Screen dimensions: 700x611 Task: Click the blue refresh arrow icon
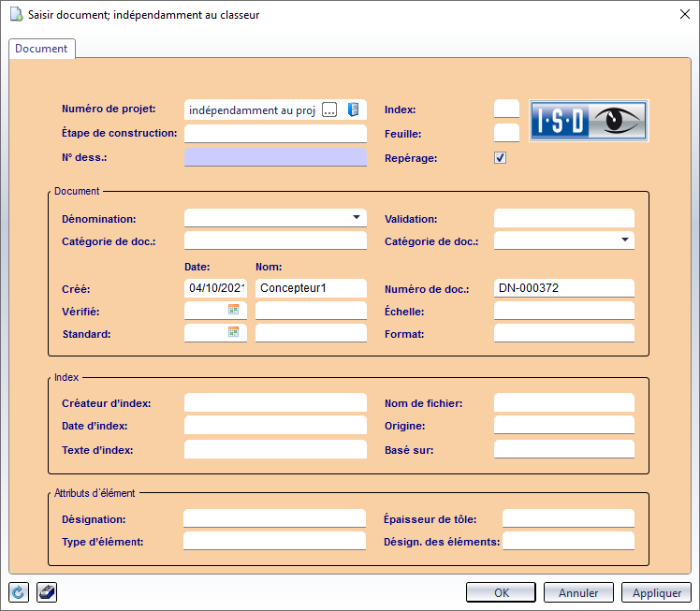pyautogui.click(x=19, y=592)
